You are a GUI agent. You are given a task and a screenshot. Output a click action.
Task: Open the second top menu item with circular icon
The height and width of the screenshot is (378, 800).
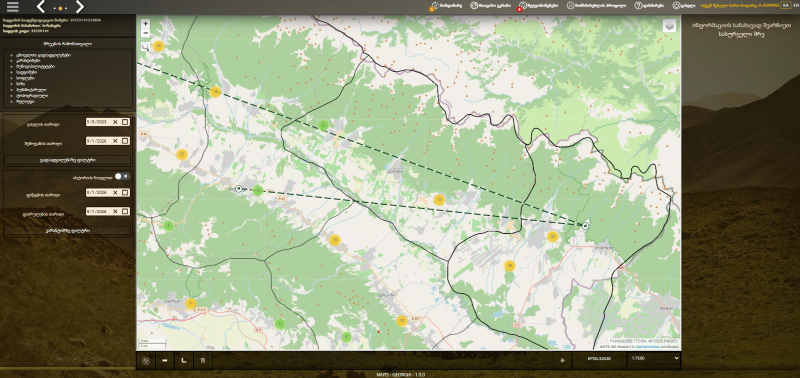490,6
